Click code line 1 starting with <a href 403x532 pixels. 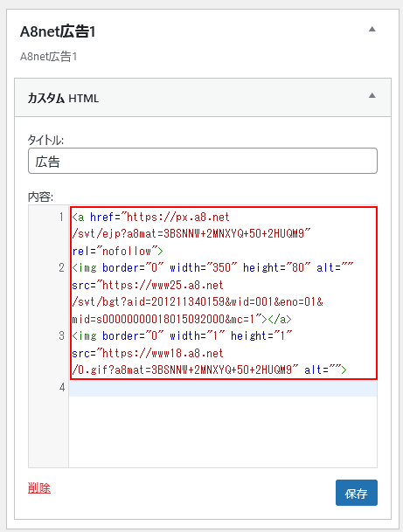click(150, 218)
